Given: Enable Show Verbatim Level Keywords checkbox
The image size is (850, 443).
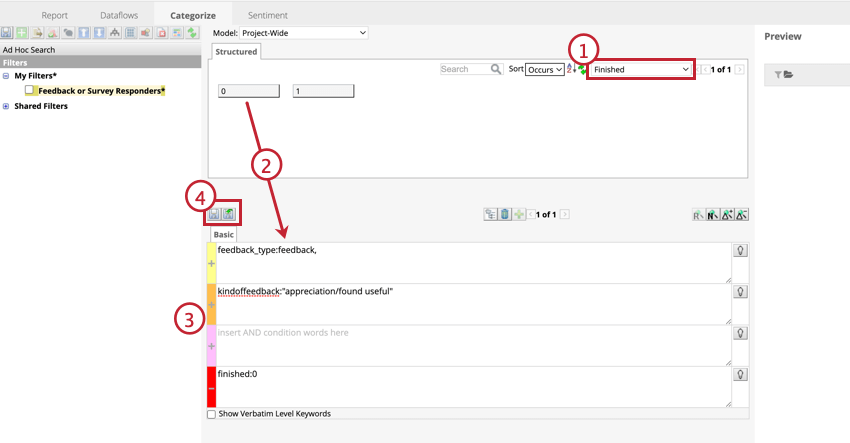Looking at the screenshot, I should [211, 414].
